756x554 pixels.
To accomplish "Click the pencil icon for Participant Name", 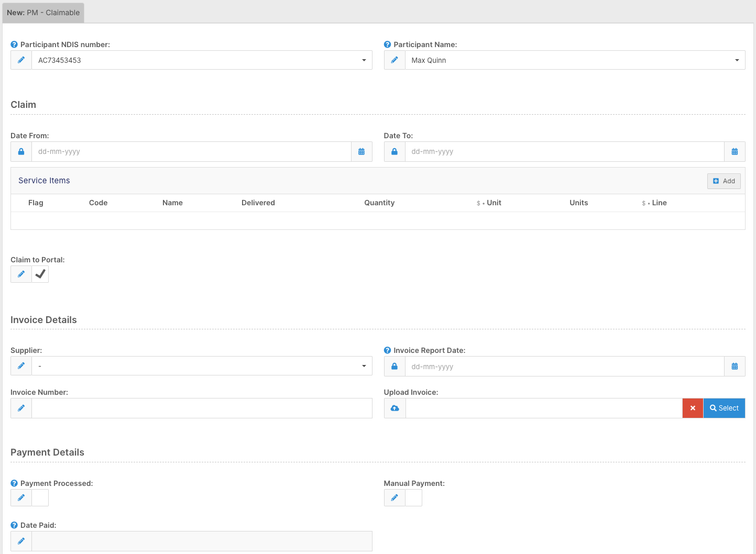I will 395,60.
